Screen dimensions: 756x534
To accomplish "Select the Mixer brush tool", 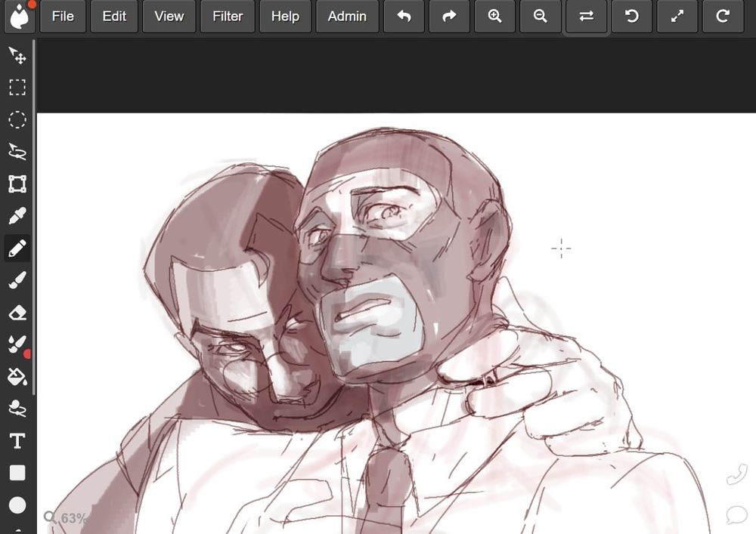I will [x=17, y=344].
